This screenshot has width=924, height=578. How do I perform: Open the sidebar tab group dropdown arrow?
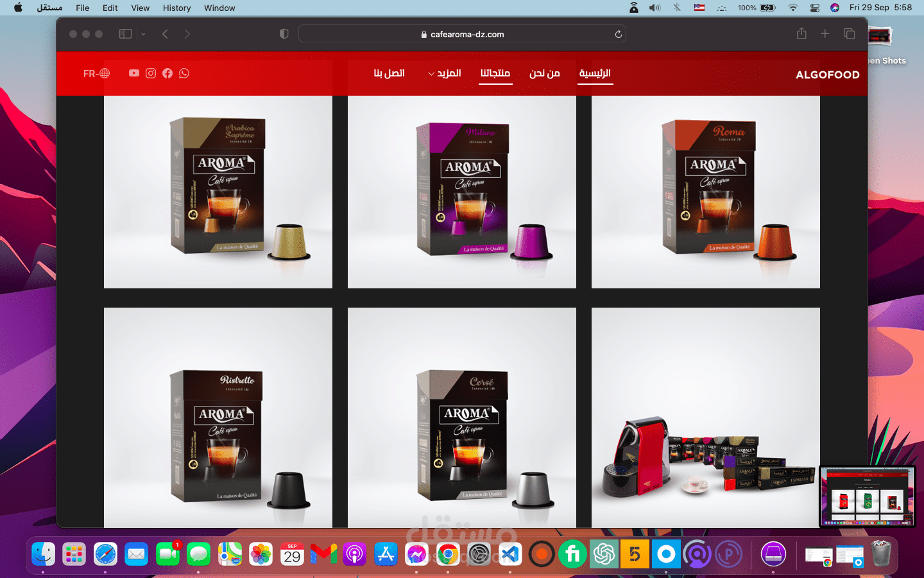tap(143, 34)
